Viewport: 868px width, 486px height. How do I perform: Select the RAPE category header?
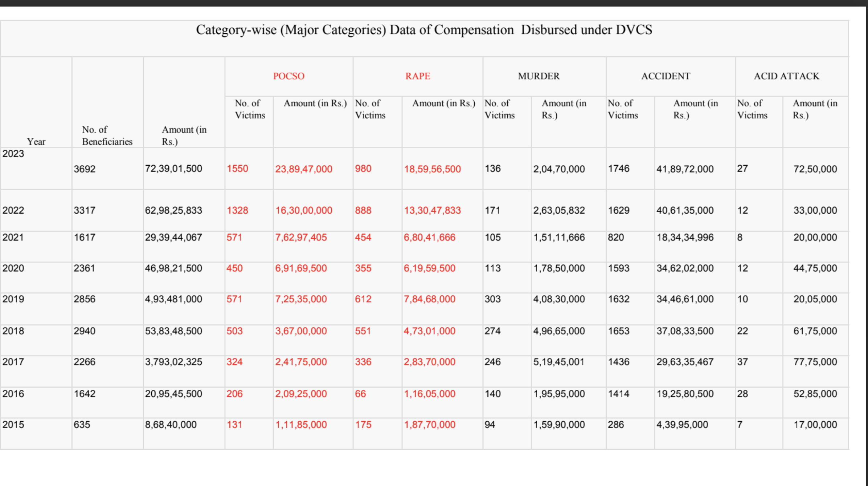(418, 76)
